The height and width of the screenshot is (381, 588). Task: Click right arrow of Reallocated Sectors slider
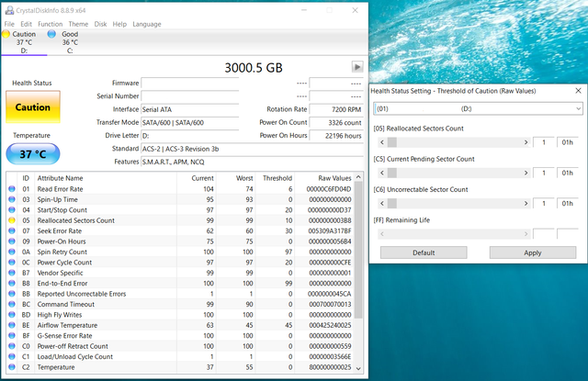click(x=526, y=142)
